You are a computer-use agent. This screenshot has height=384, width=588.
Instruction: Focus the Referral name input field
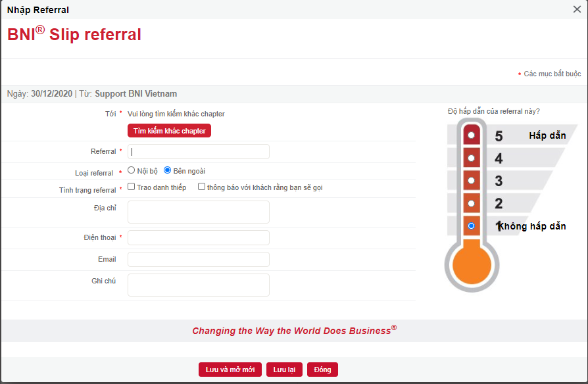(199, 151)
